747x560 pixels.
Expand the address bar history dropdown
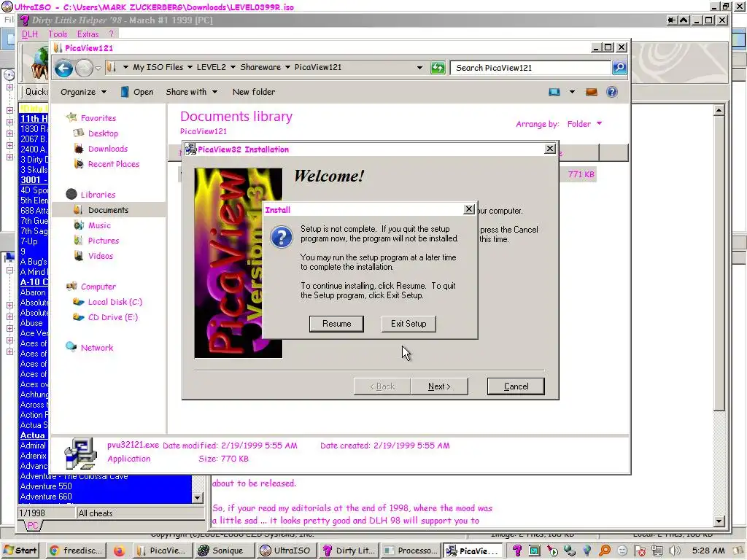point(419,68)
